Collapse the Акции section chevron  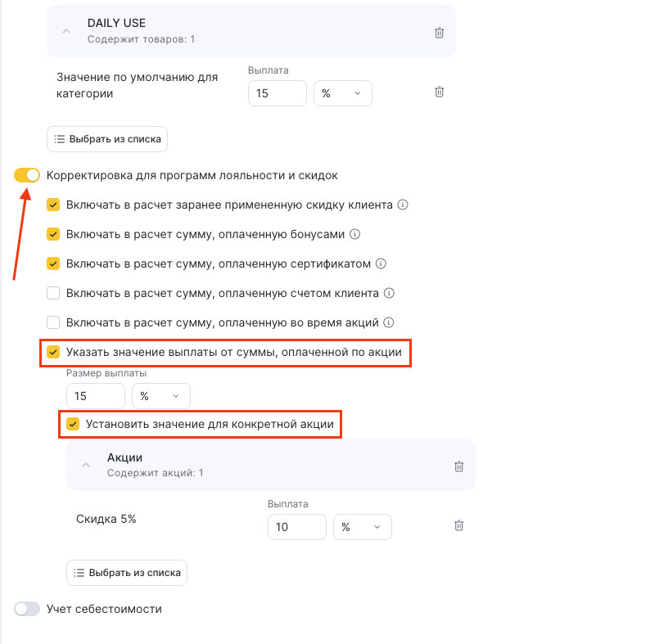click(x=87, y=466)
